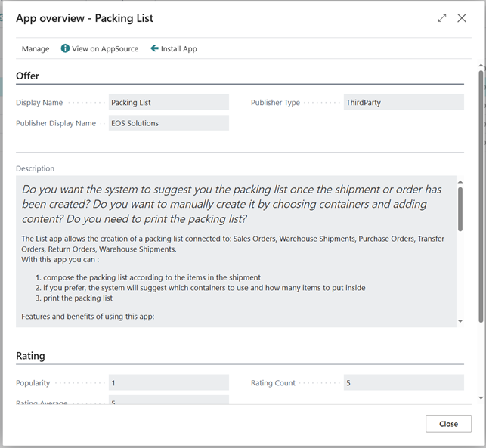This screenshot has height=448, width=486.
Task: Click the description box scroll down arrow
Action: tap(460, 321)
